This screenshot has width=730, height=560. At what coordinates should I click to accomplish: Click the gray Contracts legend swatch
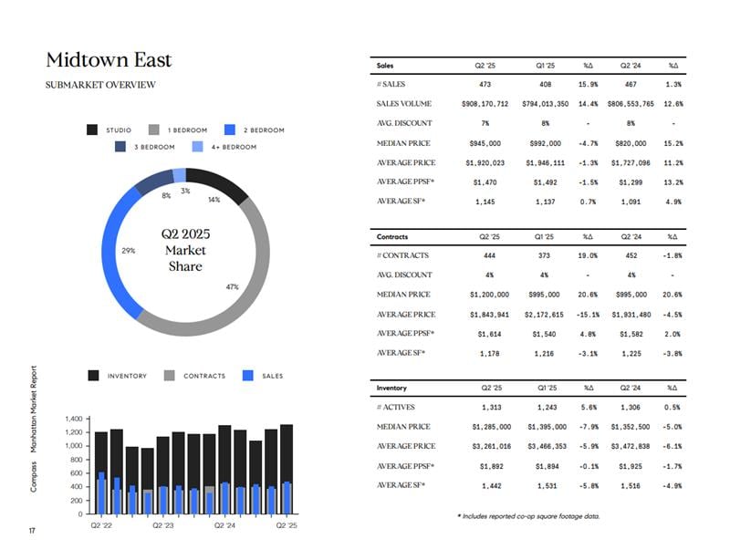coord(170,375)
